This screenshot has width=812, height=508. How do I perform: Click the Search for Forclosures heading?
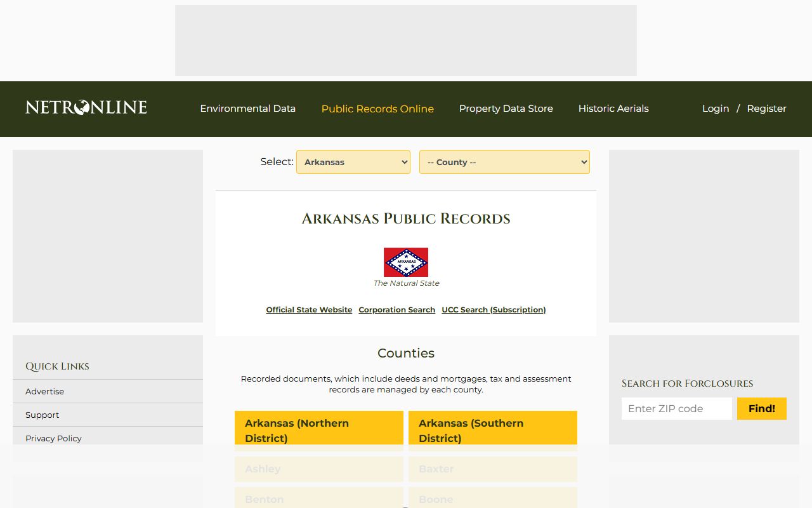[x=688, y=384]
